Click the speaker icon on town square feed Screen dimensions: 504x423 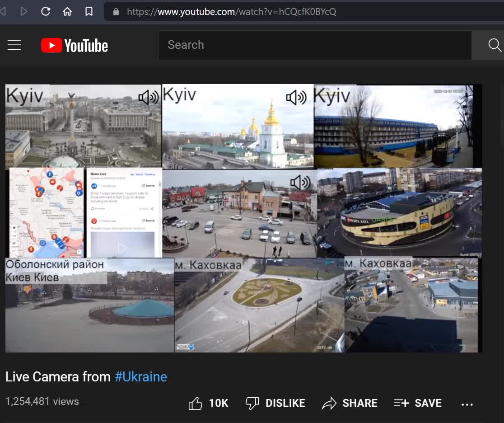300,183
